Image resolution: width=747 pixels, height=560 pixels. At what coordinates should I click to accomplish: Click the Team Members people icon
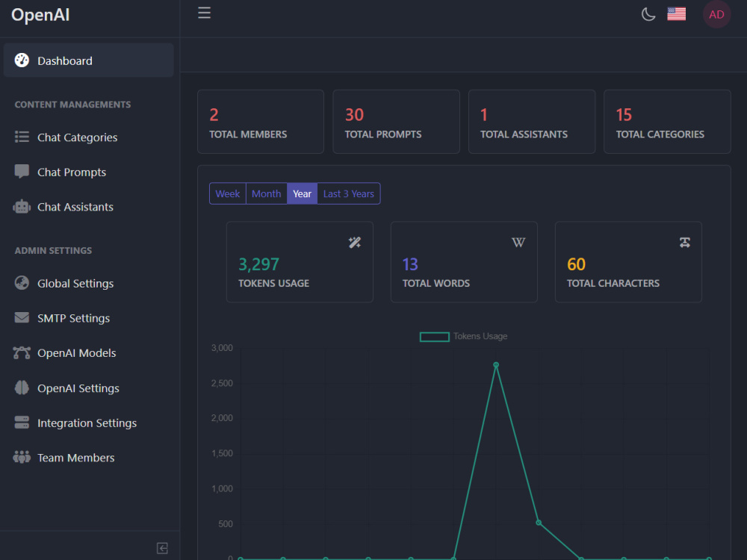22,457
